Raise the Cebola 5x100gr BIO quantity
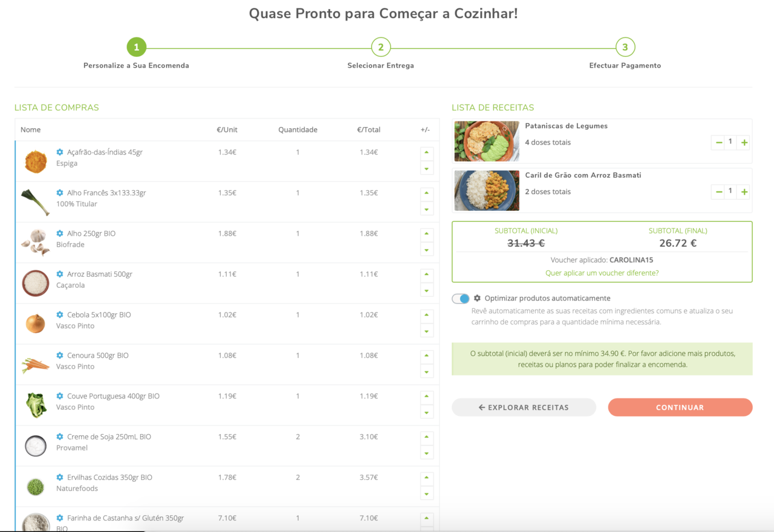 click(426, 315)
